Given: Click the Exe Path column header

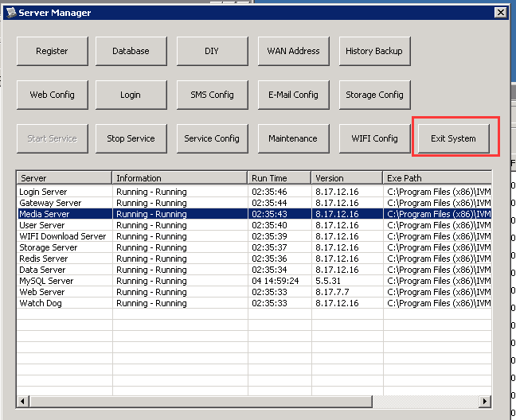Looking at the screenshot, I should click(437, 178).
